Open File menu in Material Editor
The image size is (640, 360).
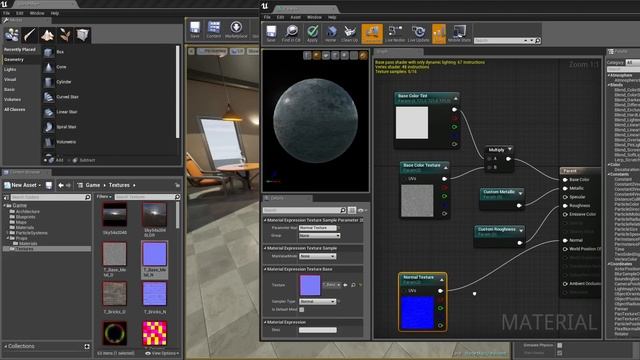(267, 17)
